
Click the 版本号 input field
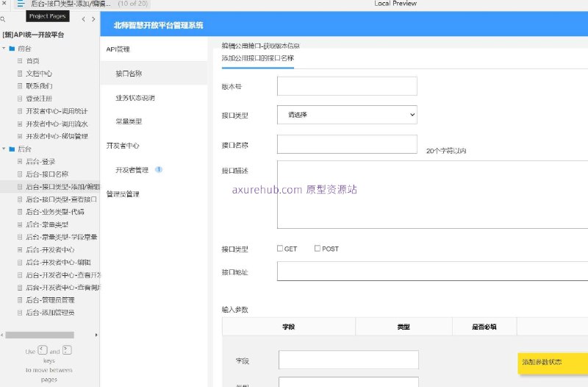(x=347, y=86)
